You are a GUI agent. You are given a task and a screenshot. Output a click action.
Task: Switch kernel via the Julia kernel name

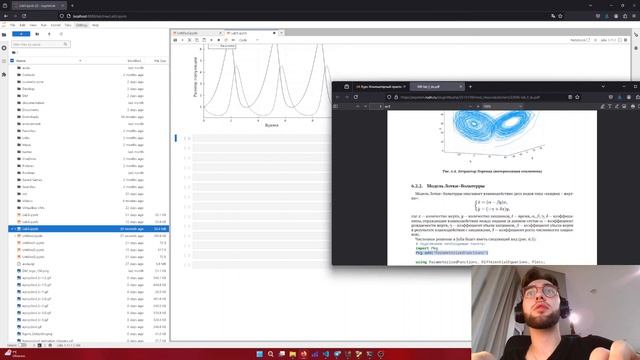point(608,40)
